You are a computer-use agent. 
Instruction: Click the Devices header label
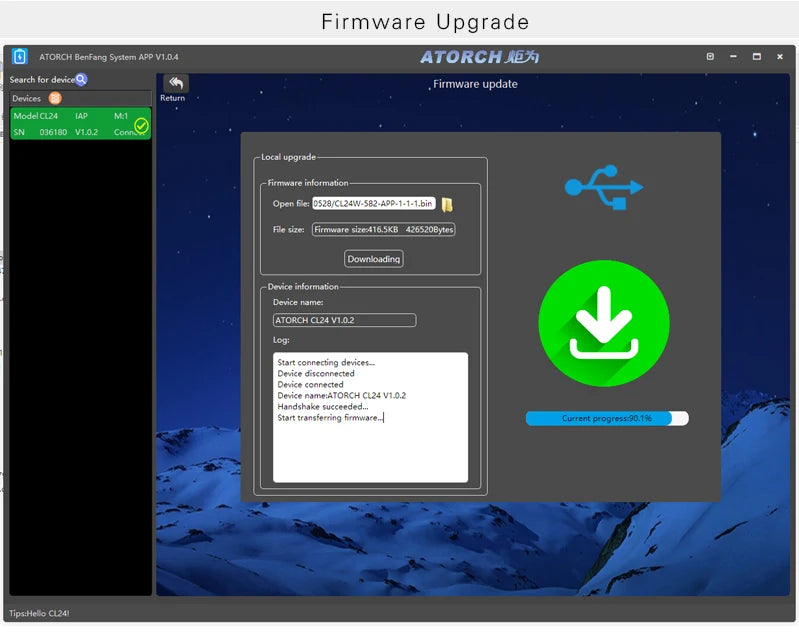coord(26,98)
